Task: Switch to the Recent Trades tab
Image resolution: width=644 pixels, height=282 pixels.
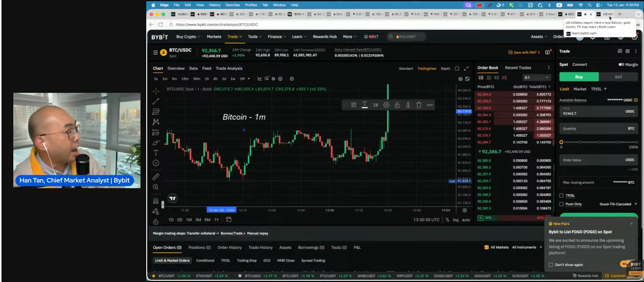Action: tap(518, 68)
